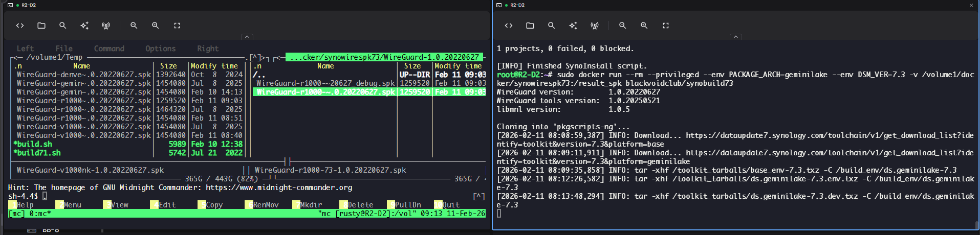Collapse the left terminal toolbar with chevron
Viewport: 980px width, 235px height.
click(x=247, y=37)
